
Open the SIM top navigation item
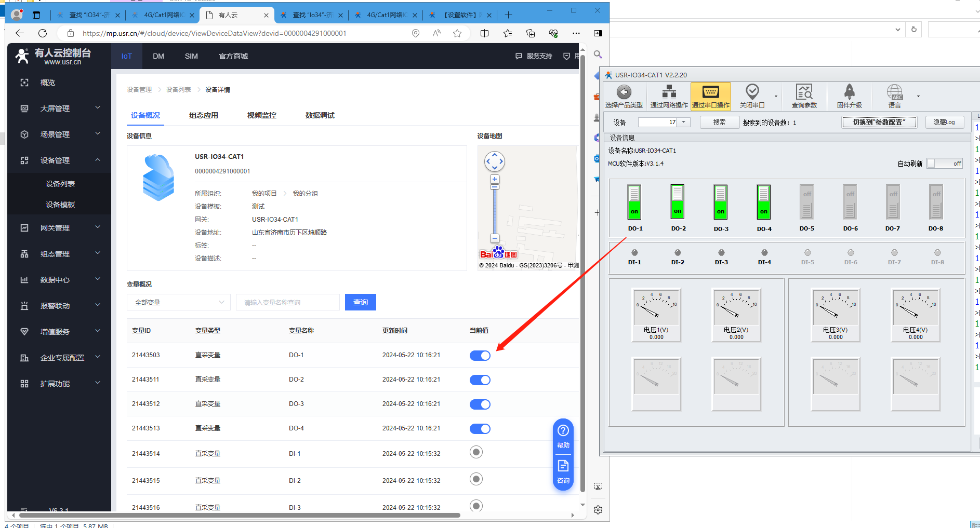[191, 56]
